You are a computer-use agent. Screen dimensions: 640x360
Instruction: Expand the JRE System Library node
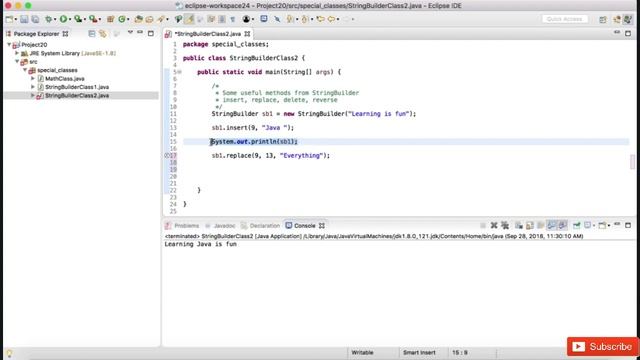(17, 53)
